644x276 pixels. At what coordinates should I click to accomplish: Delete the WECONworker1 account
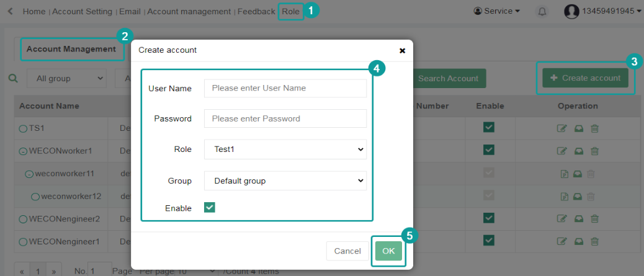pyautogui.click(x=594, y=151)
